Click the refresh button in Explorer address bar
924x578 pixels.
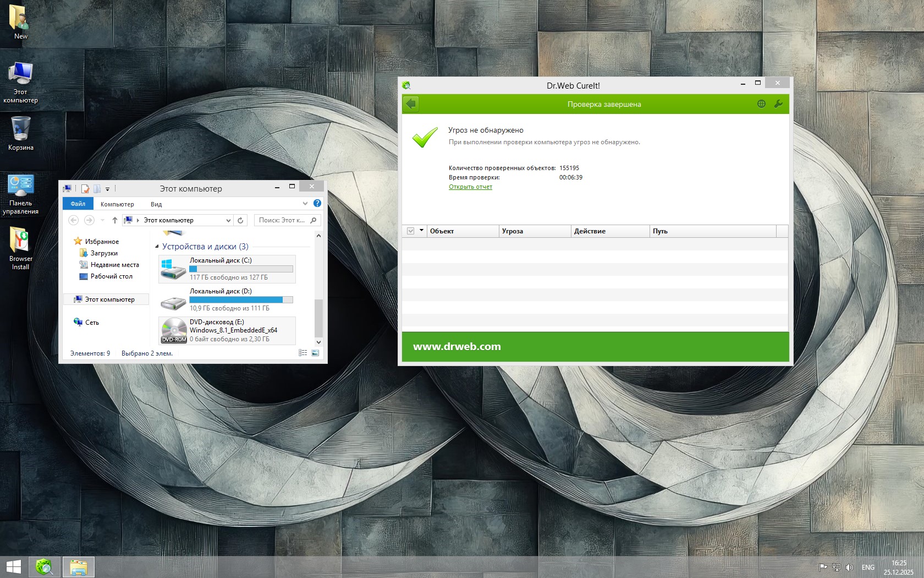pyautogui.click(x=240, y=220)
